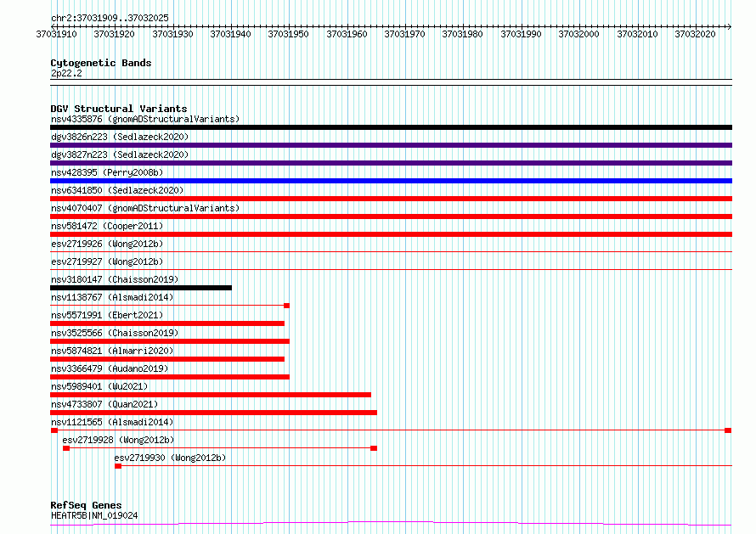Viewport: 756px width, 534px height.
Task: Open the HEATR5B|NM_019024 gene label
Action: [x=94, y=515]
